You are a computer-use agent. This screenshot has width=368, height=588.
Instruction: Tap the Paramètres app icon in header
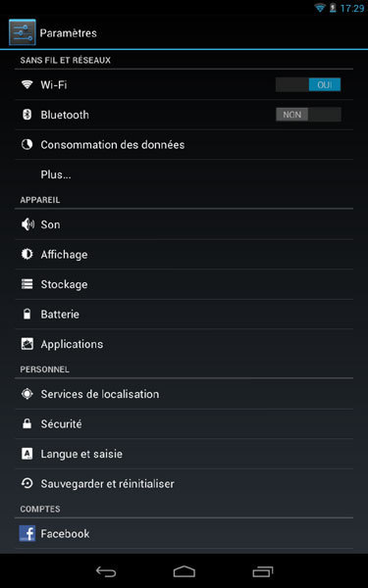pyautogui.click(x=23, y=32)
